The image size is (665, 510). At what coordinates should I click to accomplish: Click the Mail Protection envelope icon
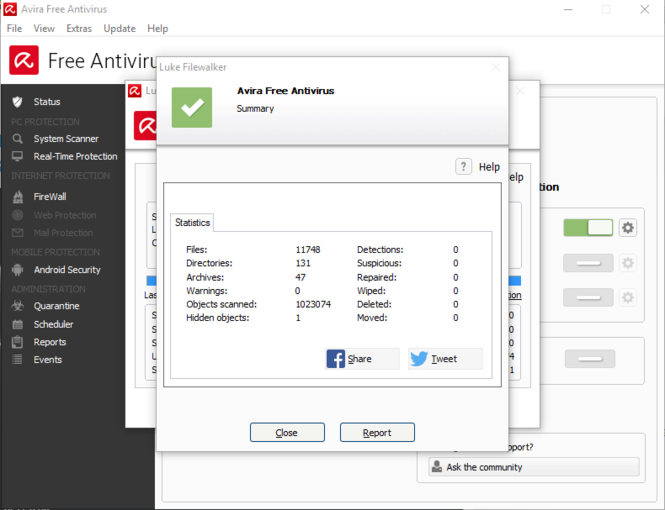coord(17,233)
